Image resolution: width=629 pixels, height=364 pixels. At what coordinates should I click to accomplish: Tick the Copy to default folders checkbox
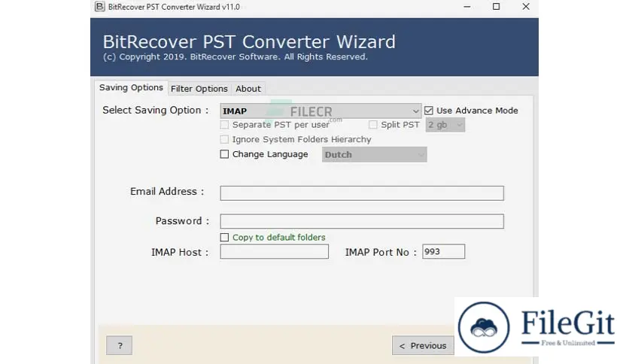[225, 238]
